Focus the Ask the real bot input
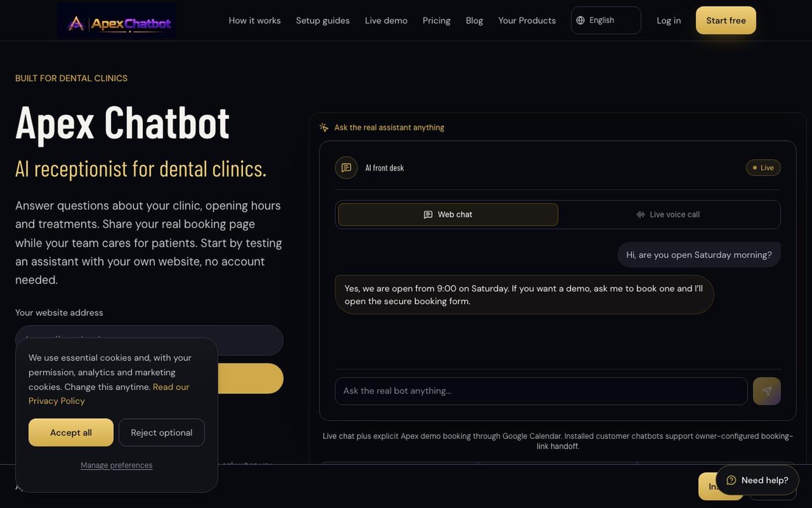Viewport: 812px width, 508px height. [541, 391]
